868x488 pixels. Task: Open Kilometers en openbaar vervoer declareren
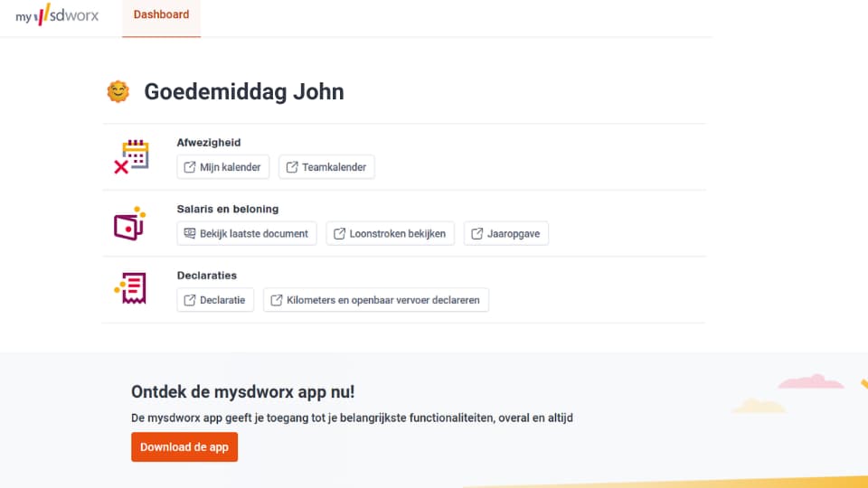376,300
